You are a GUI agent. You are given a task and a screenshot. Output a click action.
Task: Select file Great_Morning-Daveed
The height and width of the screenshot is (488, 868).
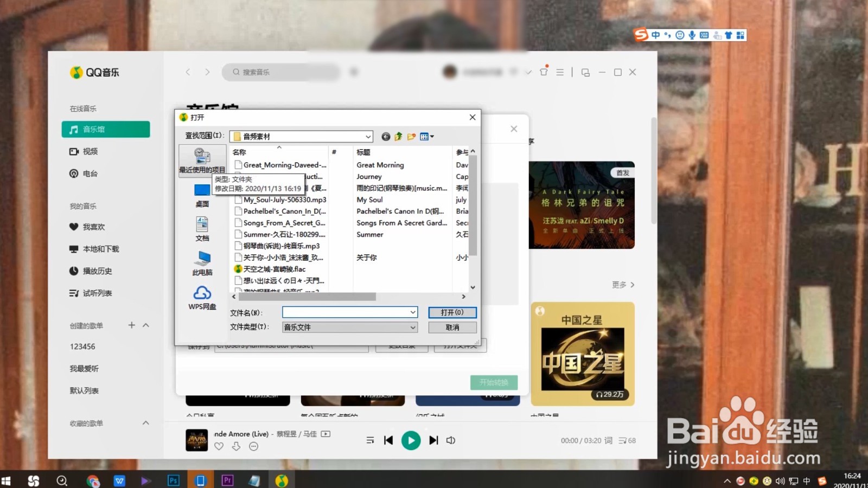(280, 165)
